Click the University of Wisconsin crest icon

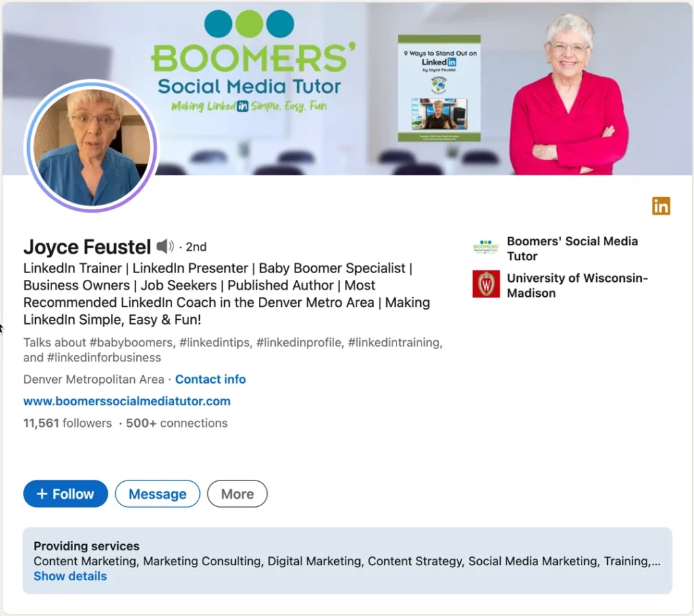pos(486,284)
